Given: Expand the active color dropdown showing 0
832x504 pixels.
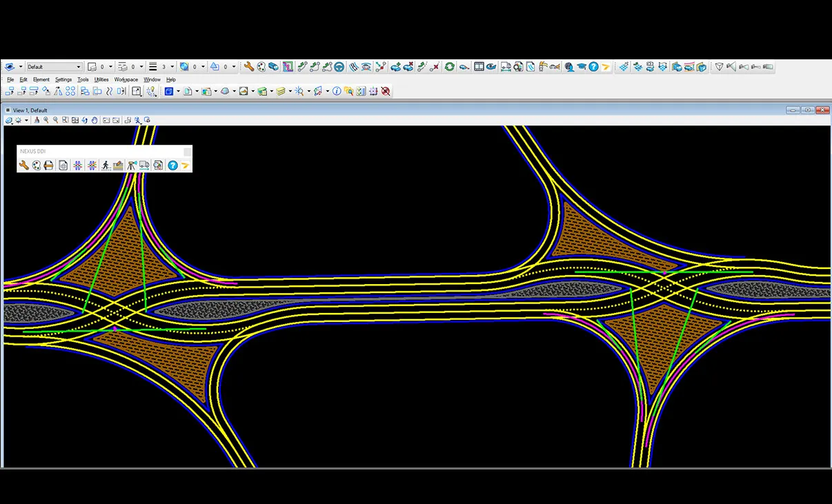Looking at the screenshot, I should 110,67.
